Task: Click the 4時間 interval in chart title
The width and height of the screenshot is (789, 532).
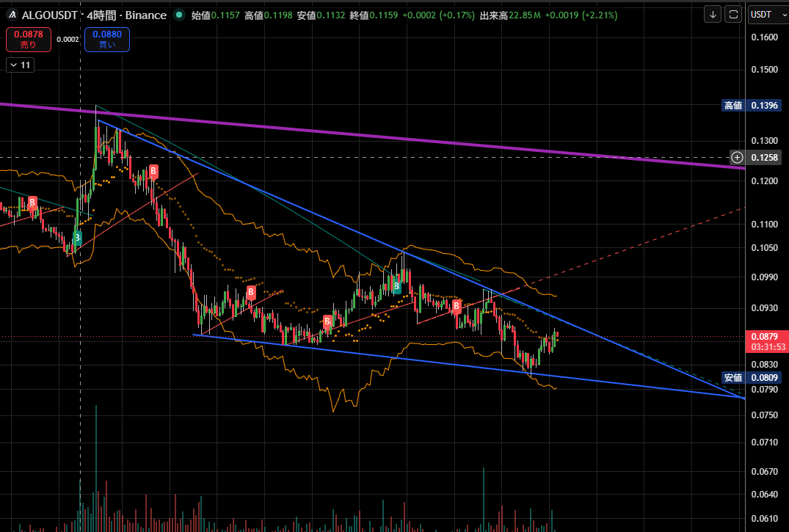Action: (101, 15)
